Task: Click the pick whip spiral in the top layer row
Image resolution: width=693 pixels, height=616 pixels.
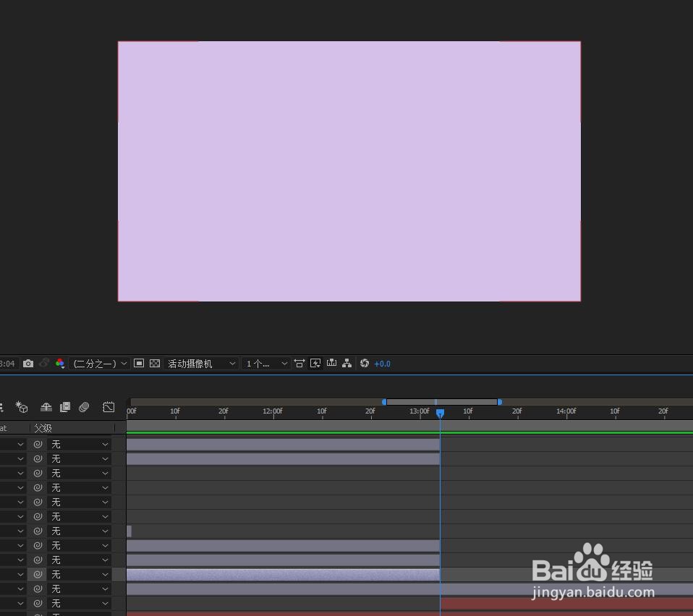Action: click(x=38, y=444)
